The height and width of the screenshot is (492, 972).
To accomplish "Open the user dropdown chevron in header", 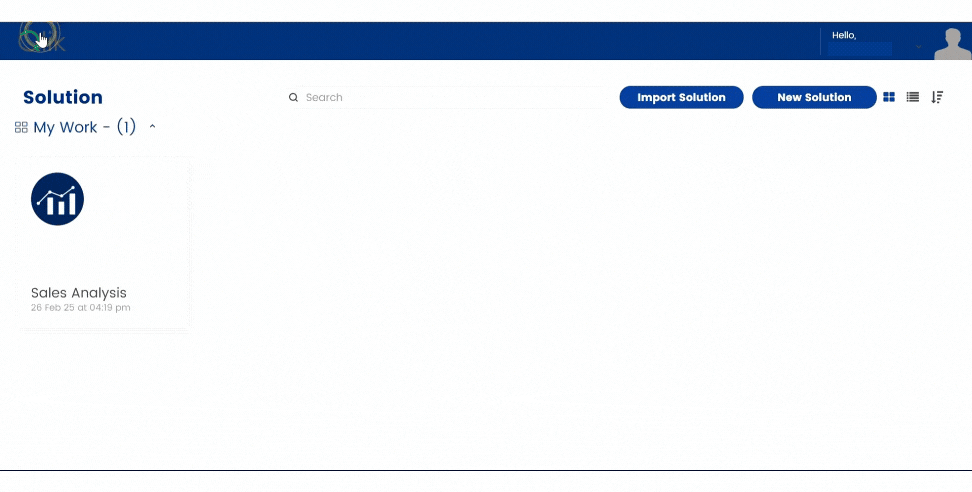I will click(918, 47).
